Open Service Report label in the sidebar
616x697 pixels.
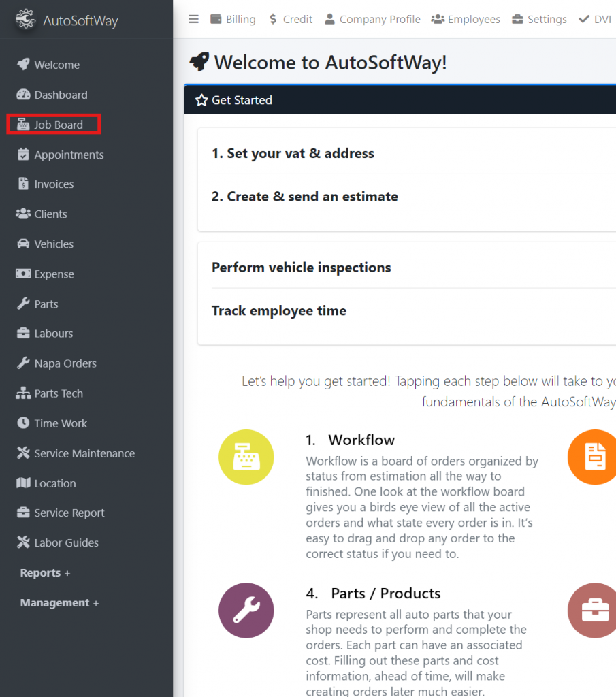[x=69, y=513]
